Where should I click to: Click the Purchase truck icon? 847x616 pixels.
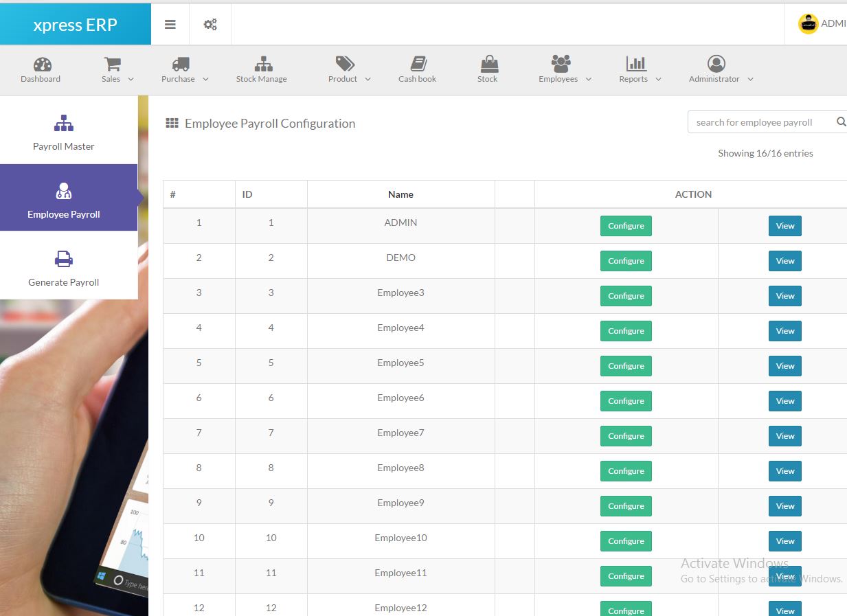181,64
